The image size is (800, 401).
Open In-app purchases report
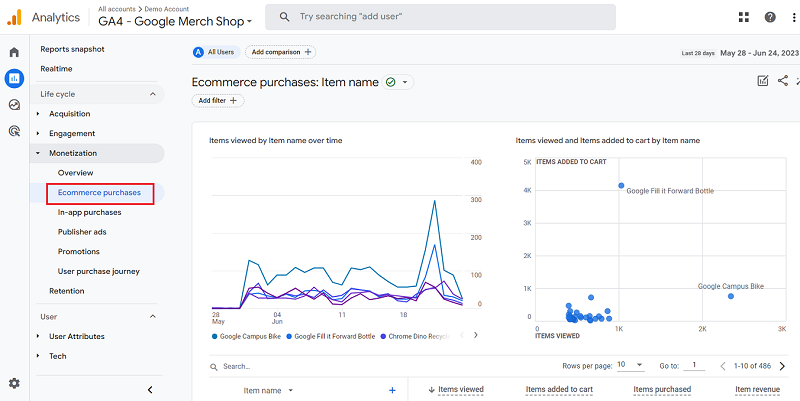coord(89,212)
